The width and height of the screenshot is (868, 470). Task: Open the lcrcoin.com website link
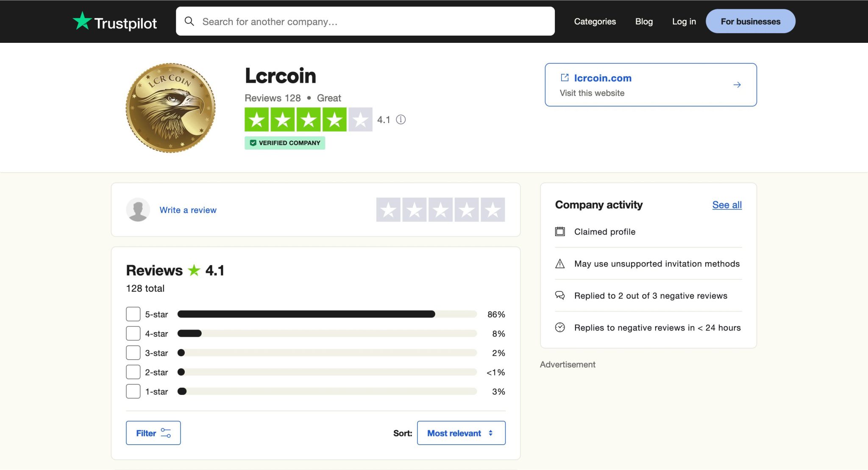tap(603, 78)
